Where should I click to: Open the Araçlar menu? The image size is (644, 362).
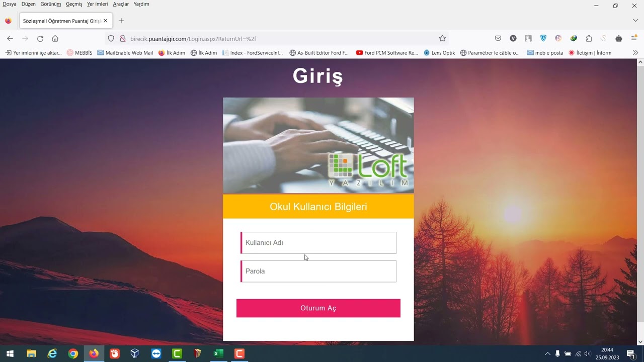121,4
